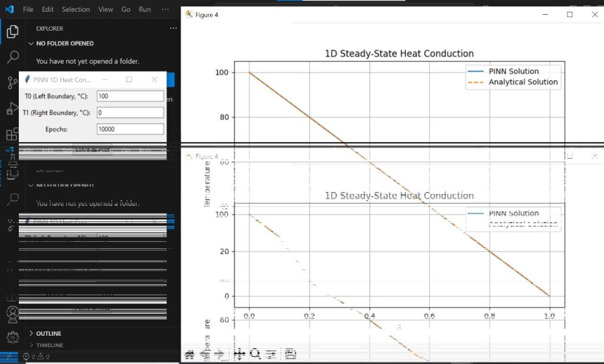
Task: Open the Manage gear settings icon
Action: 12,337
